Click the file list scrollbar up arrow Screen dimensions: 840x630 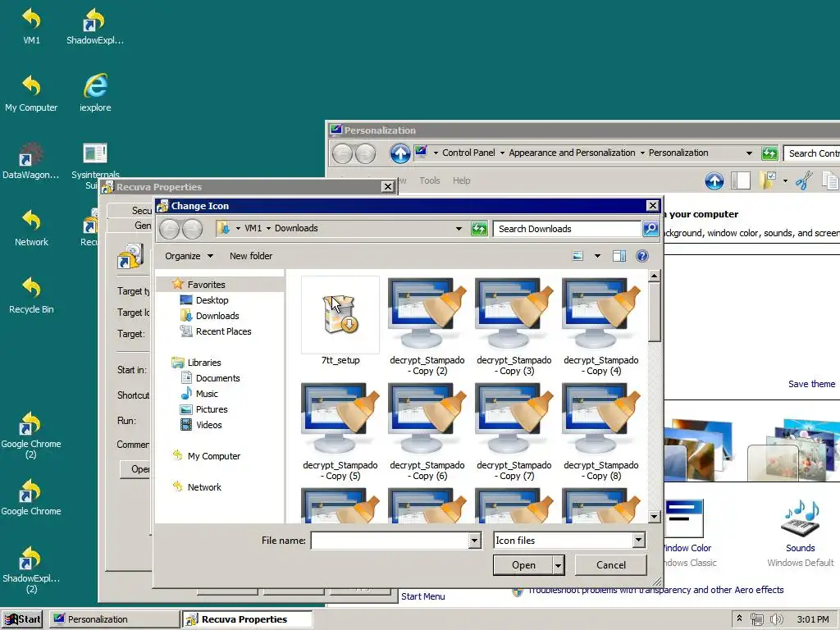point(654,276)
